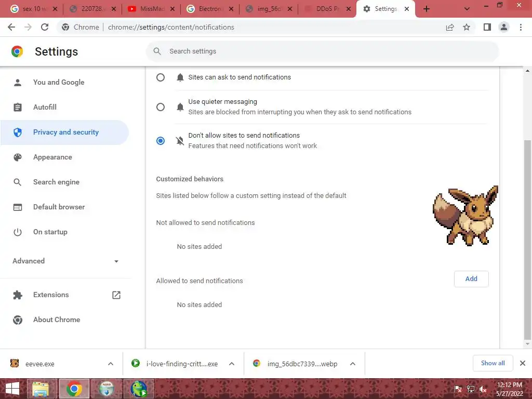Screen dimensions: 532x399
Task: Open the Chrome three-dot menu
Action: 521,27
